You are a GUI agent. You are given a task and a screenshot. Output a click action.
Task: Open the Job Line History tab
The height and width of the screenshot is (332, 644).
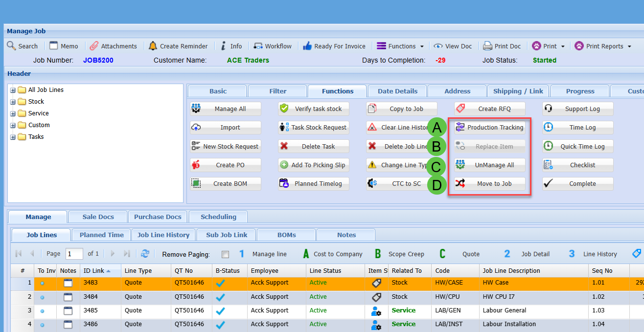(163, 235)
